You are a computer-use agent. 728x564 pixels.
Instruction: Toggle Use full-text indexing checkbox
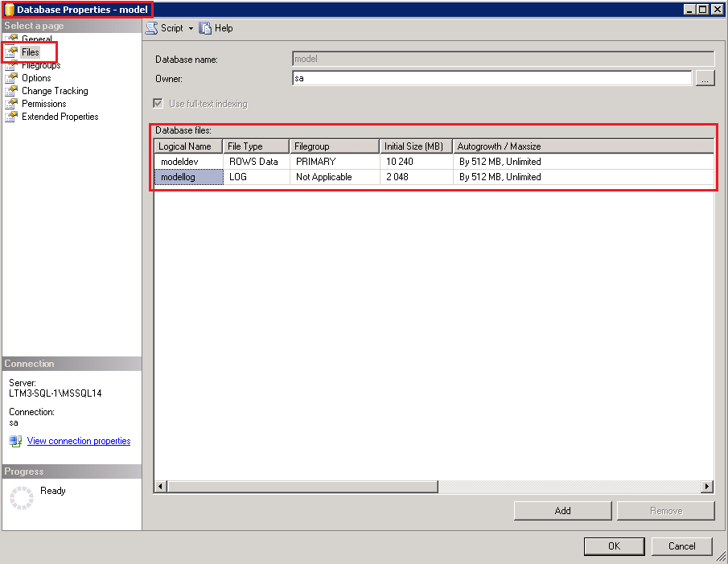(159, 104)
